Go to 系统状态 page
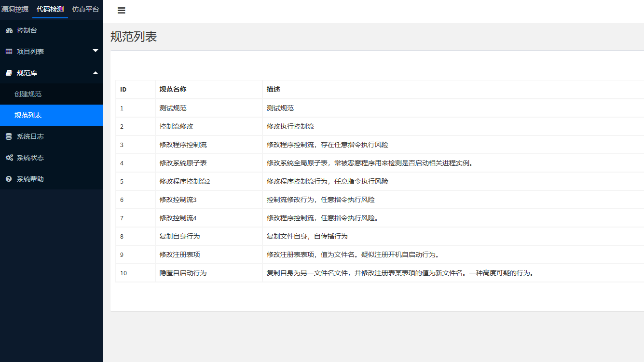The height and width of the screenshot is (362, 644). (30, 158)
